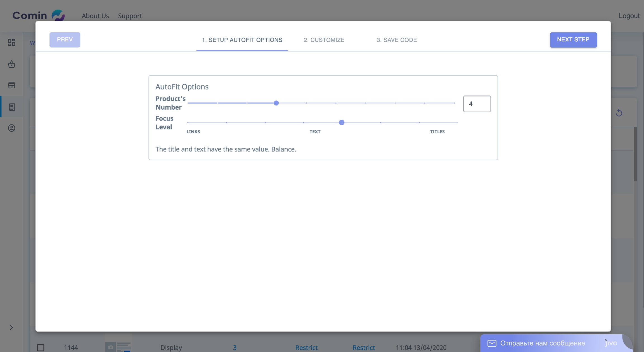Switch to the 3. Save Code tab
Image resolution: width=644 pixels, height=352 pixels.
(x=397, y=40)
